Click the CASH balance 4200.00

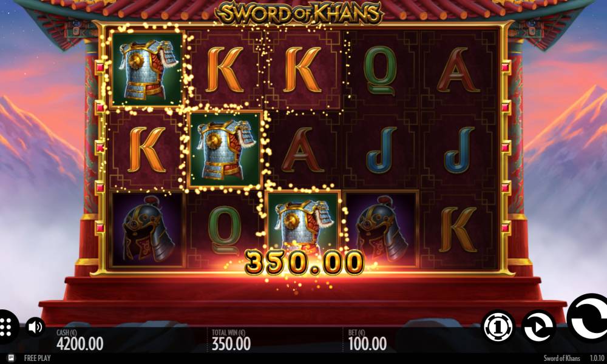tap(80, 343)
